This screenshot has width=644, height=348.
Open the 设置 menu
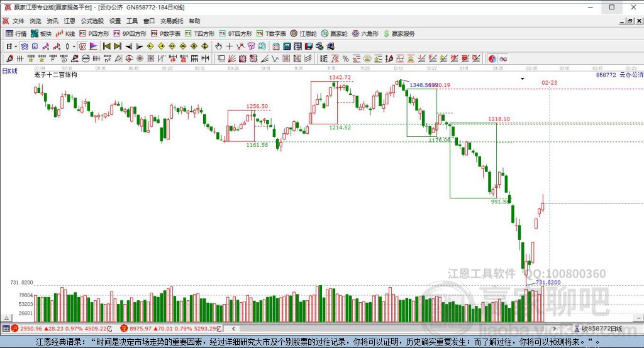115,21
